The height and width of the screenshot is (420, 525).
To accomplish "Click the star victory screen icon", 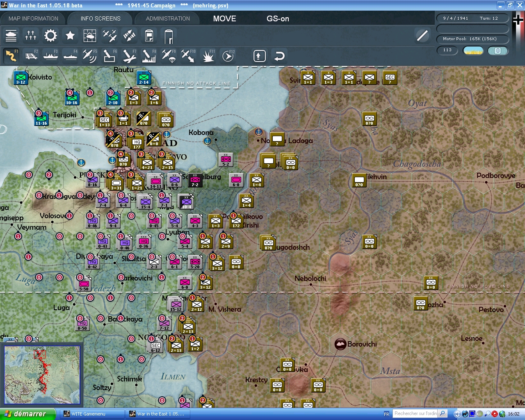I will (70, 36).
